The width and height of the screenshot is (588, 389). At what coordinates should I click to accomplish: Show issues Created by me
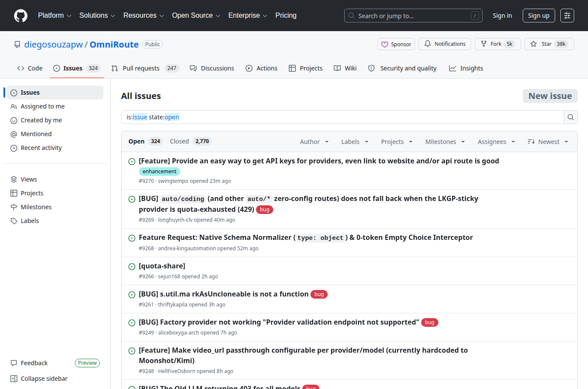(x=55, y=120)
